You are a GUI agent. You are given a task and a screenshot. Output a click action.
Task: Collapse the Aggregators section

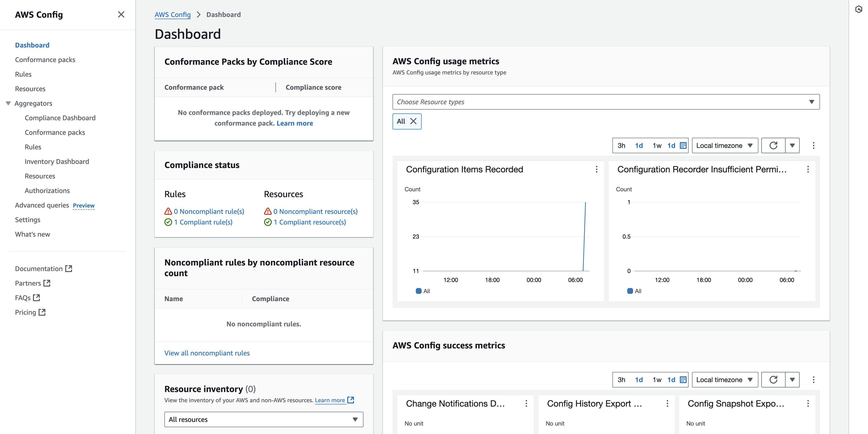pyautogui.click(x=8, y=104)
